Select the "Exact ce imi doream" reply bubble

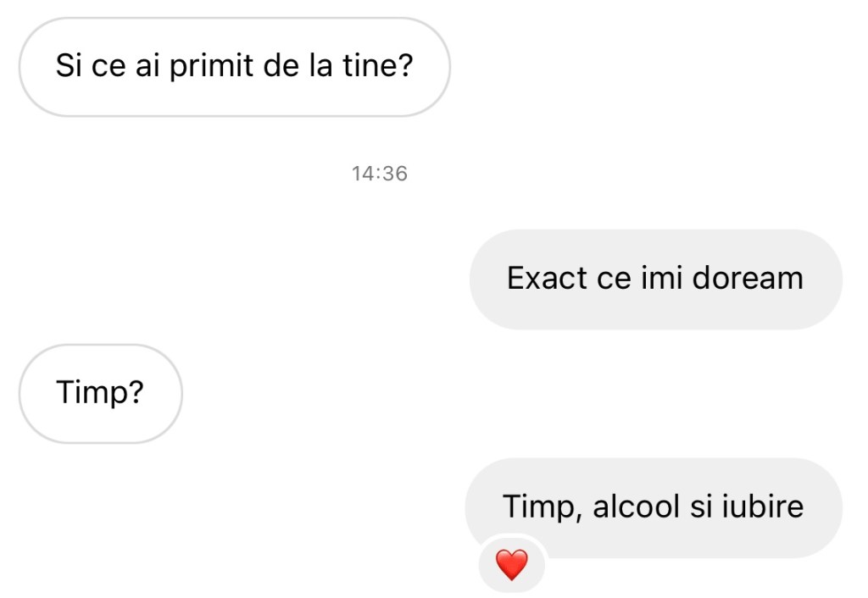tap(655, 278)
